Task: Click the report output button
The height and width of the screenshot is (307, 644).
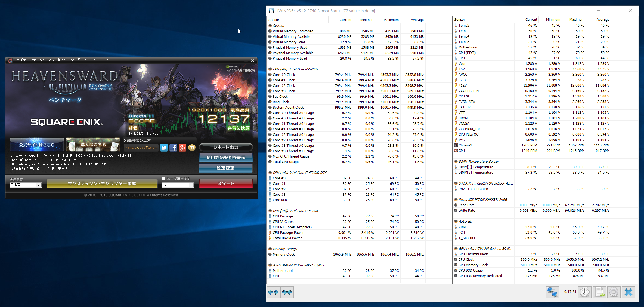Action: click(226, 147)
